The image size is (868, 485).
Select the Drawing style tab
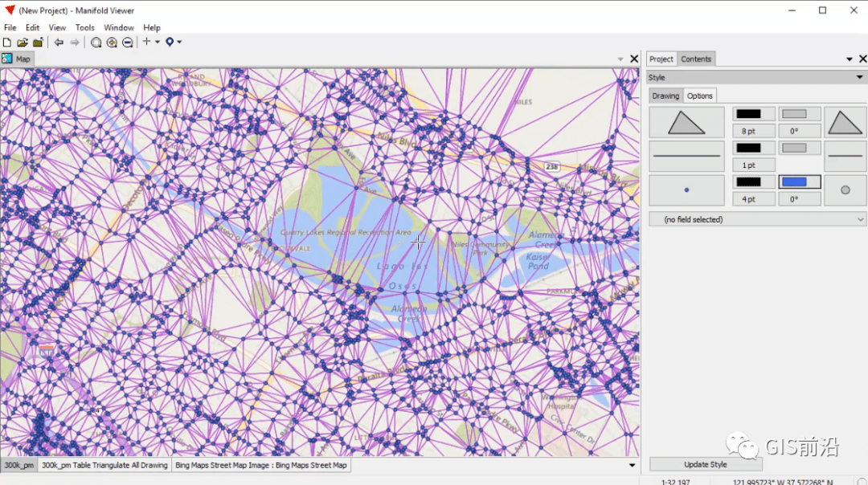(x=665, y=96)
